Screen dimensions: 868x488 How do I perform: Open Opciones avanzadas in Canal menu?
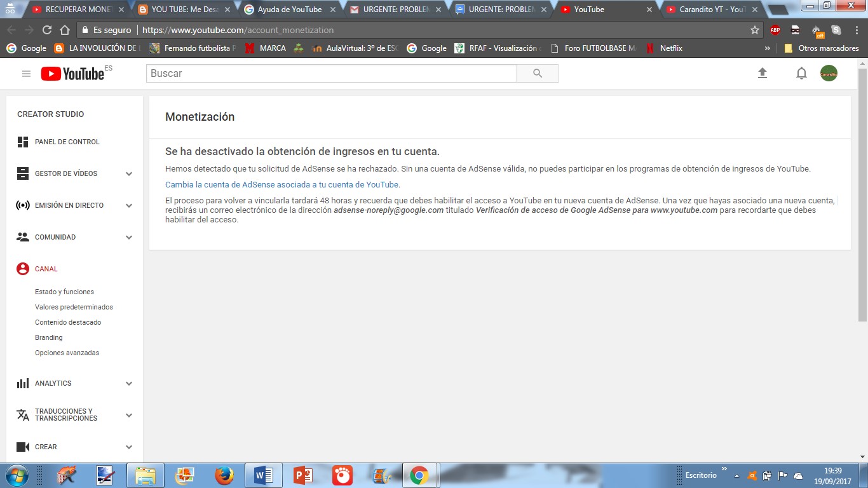(x=67, y=353)
